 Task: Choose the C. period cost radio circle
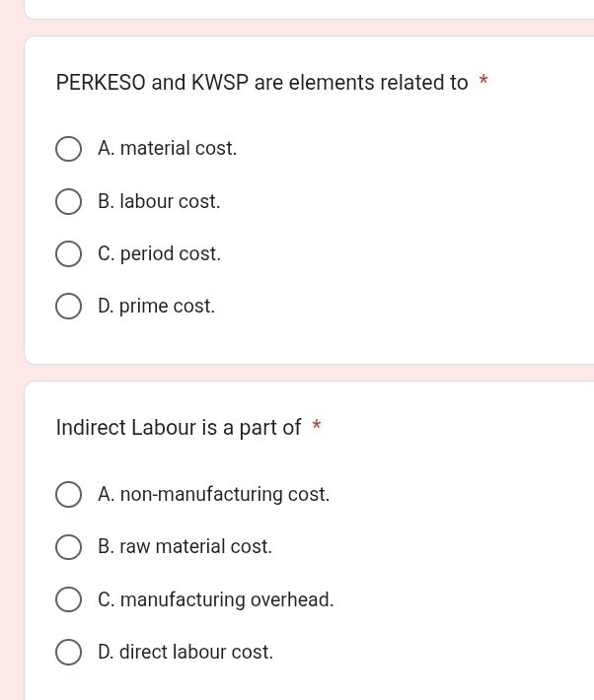(x=68, y=254)
